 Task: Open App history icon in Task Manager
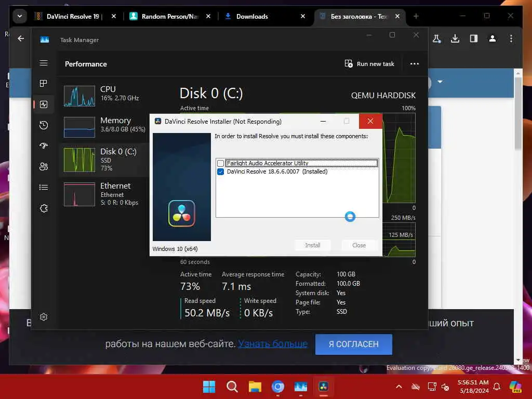point(44,125)
